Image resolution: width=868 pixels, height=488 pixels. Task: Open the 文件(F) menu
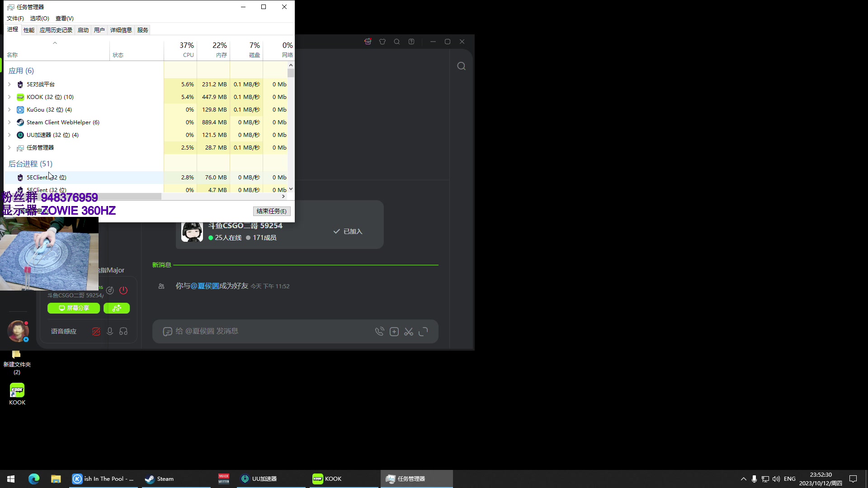coord(15,19)
